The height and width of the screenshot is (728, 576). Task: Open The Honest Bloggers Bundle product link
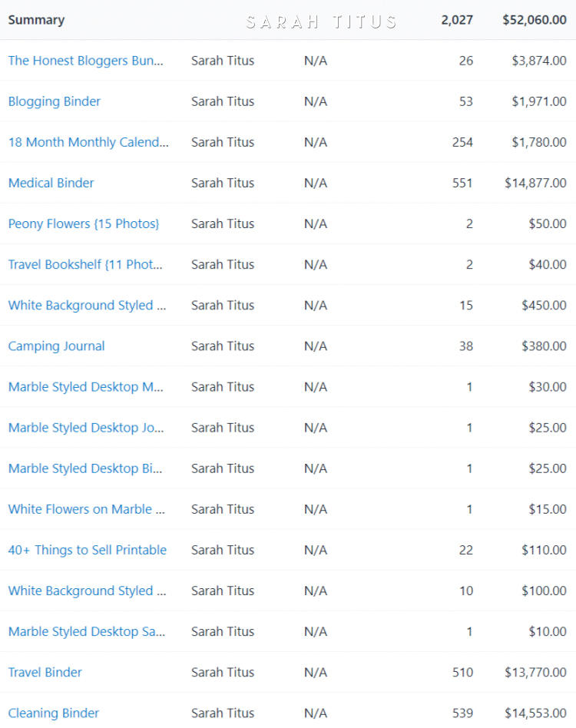tap(86, 61)
